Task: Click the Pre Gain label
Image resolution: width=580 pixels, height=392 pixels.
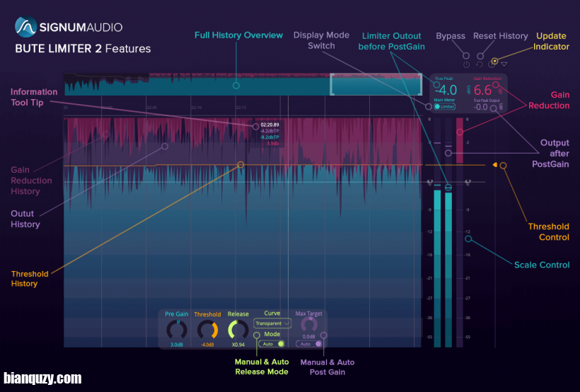Action: click(x=176, y=314)
